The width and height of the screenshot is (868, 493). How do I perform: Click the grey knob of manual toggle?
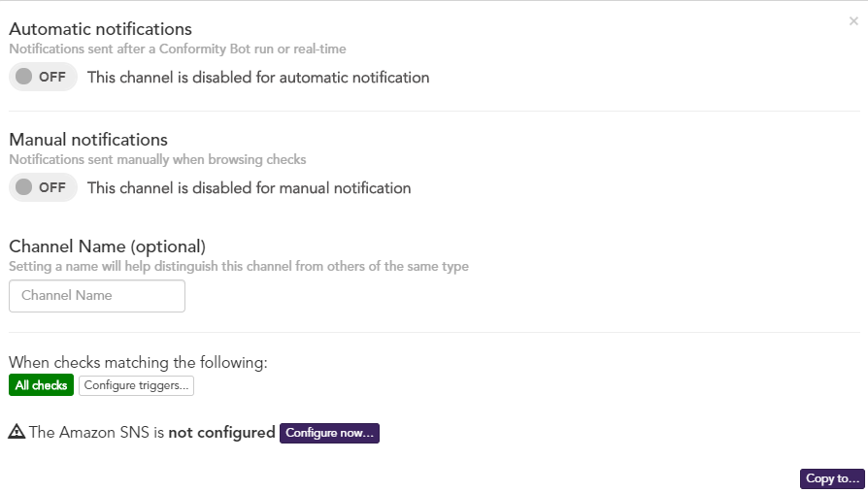pos(24,187)
